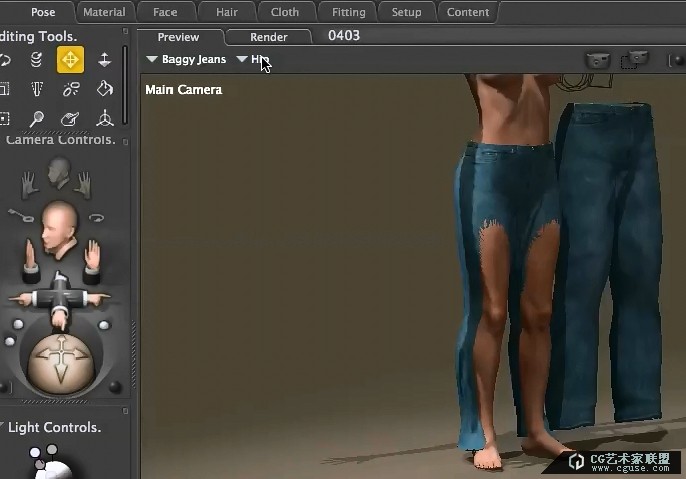Click the Camera Controls panel title
This screenshot has height=479, width=686.
click(x=60, y=140)
